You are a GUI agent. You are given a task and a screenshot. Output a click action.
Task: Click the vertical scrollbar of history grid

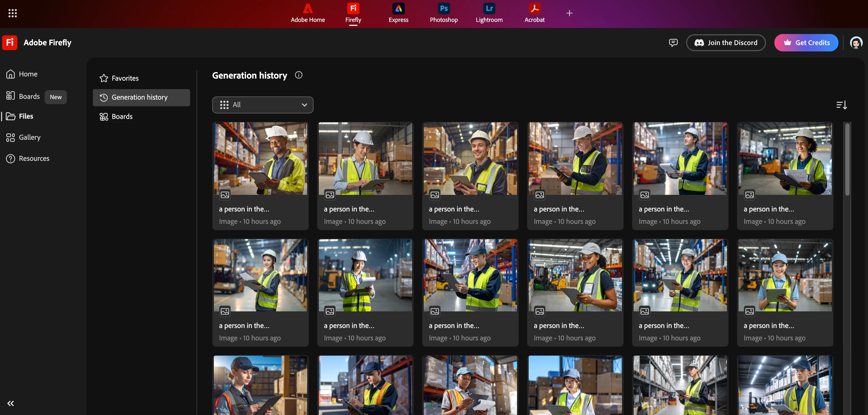click(x=847, y=159)
